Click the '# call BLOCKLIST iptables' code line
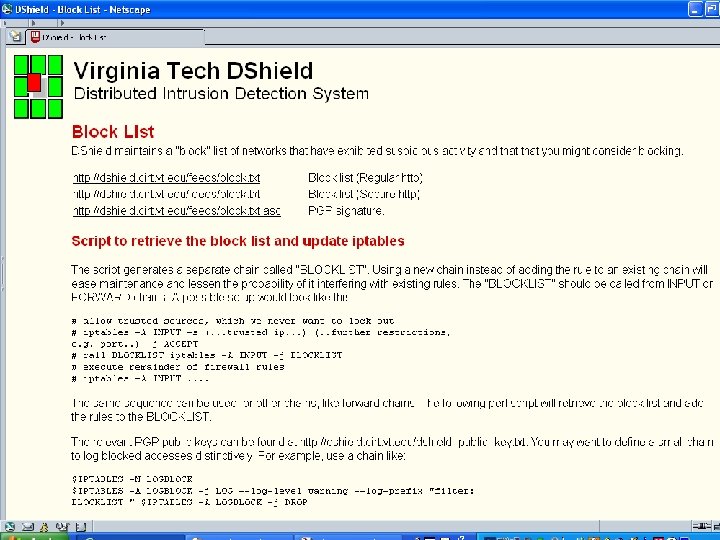This screenshot has height=540, width=720. [x=207, y=355]
